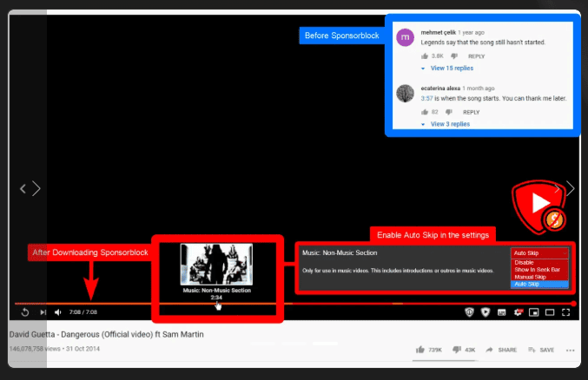Screen dimensions: 588x380
Task: Click the ecaterina alexa username
Action: [440, 88]
